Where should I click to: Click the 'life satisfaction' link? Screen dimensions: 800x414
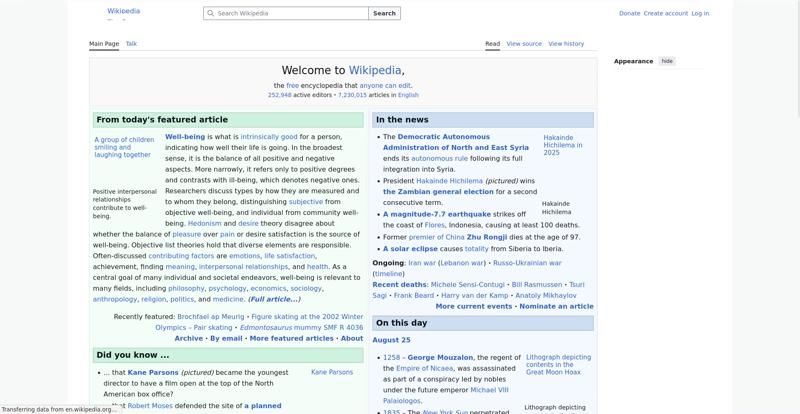[290, 256]
